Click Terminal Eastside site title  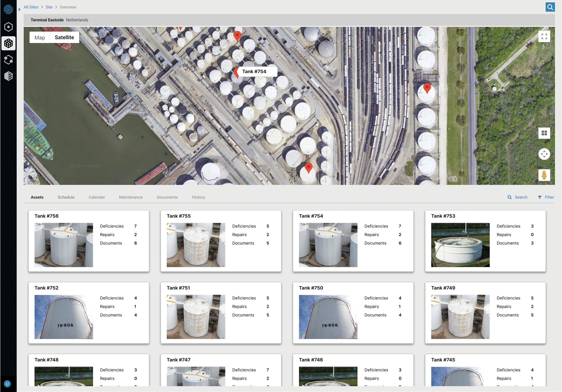(47, 20)
